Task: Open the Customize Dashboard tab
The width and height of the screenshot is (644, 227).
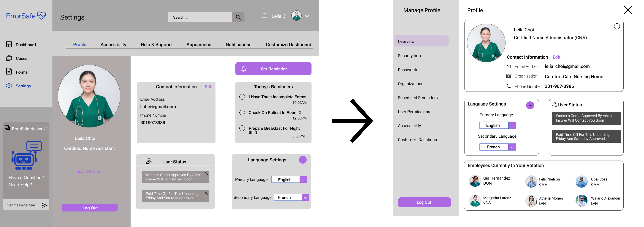Action: [x=289, y=45]
